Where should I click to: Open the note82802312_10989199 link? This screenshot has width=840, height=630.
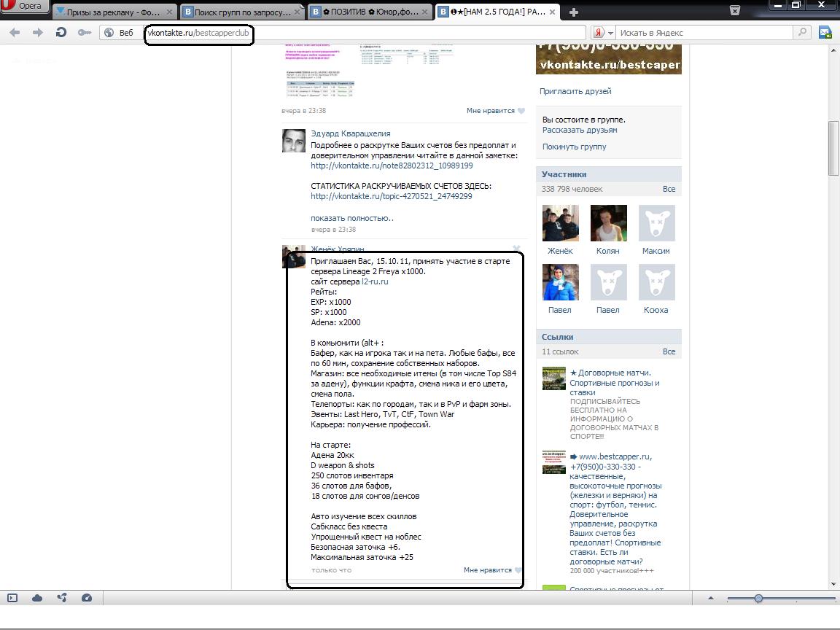(392, 166)
